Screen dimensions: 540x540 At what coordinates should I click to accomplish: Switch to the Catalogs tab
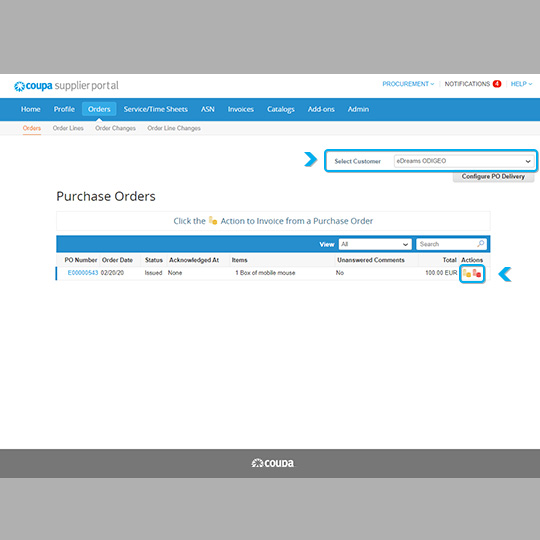(281, 109)
